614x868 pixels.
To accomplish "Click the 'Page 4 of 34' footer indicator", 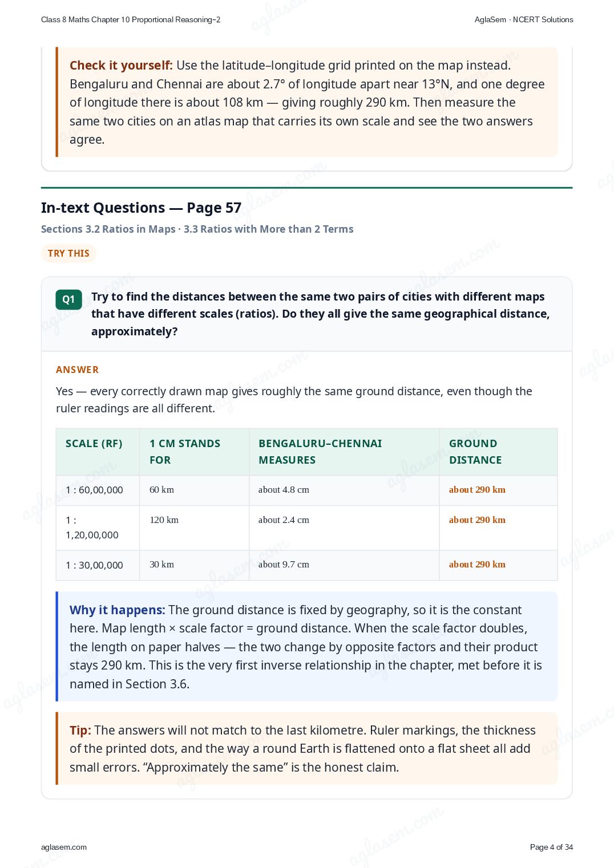I will (x=551, y=847).
